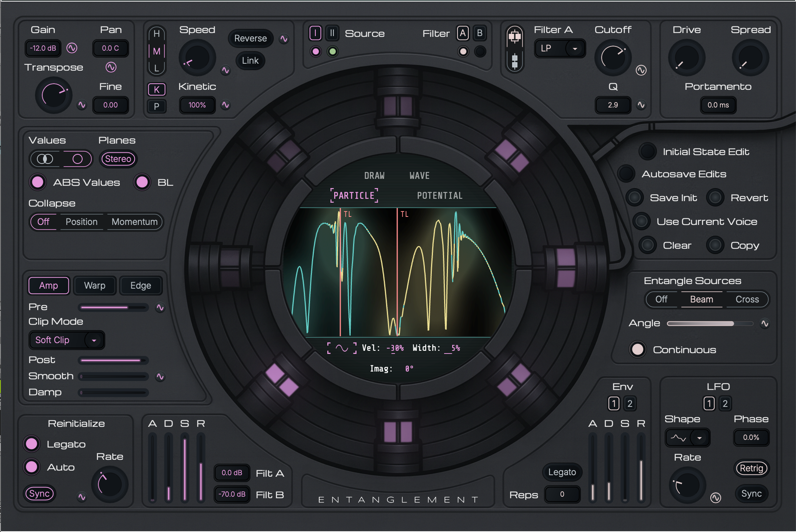
Task: Open the LFO Shape dropdown
Action: click(x=687, y=438)
